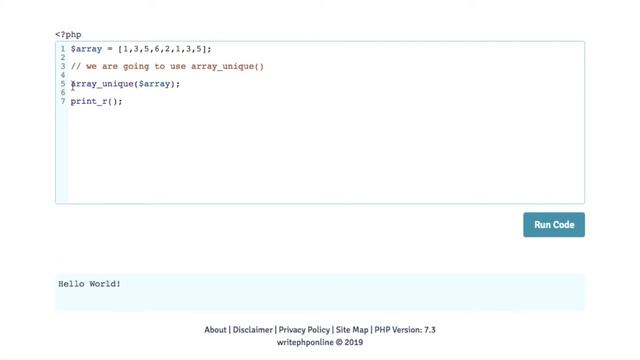Click the line 'array_unique($array);'

[125, 84]
